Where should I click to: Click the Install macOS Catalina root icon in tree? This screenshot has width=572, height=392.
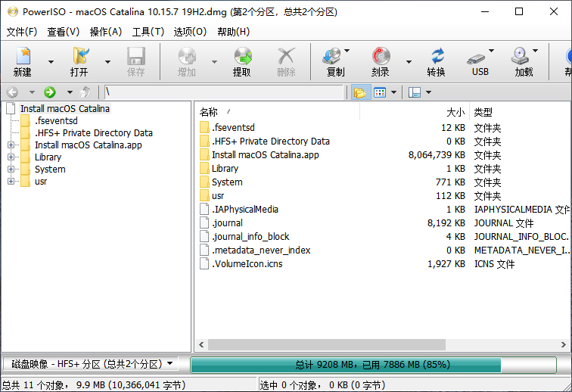tap(11, 108)
